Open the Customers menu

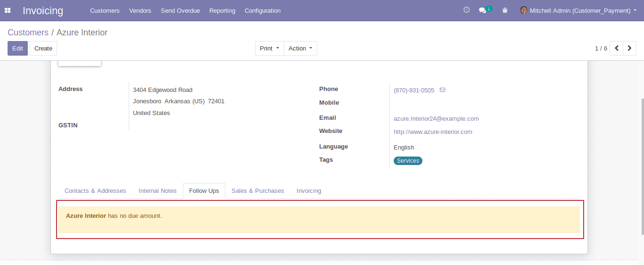105,10
